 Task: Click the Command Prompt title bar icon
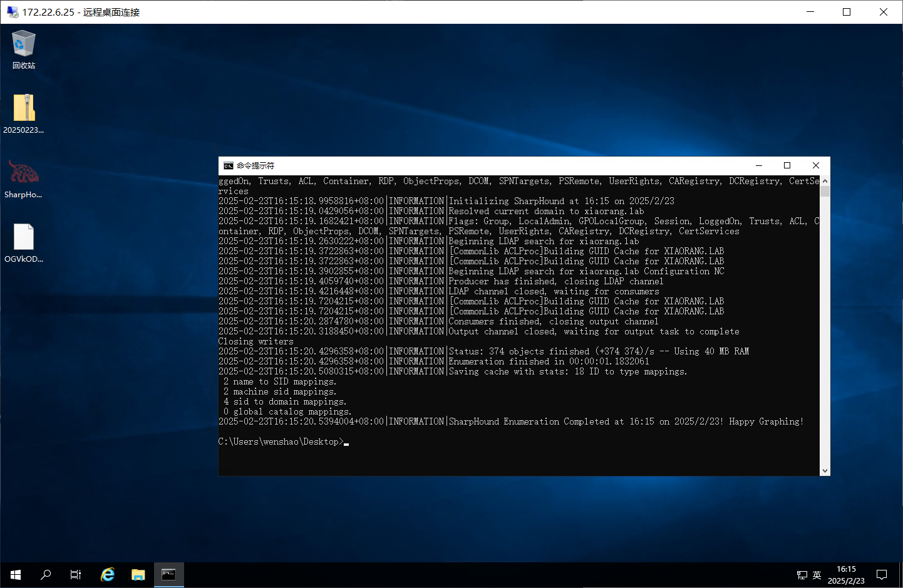(229, 166)
